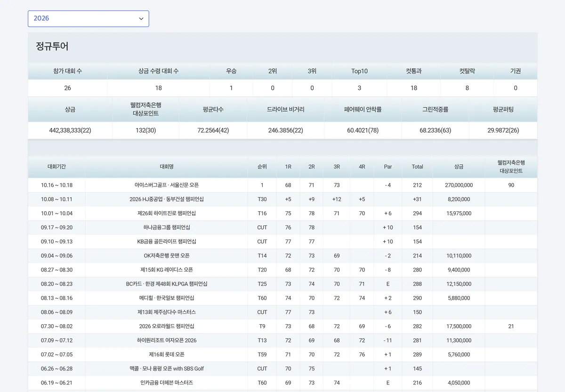The height and width of the screenshot is (392, 565).
Task: Click the prize total 442,338,333(22)
Action: point(70,130)
